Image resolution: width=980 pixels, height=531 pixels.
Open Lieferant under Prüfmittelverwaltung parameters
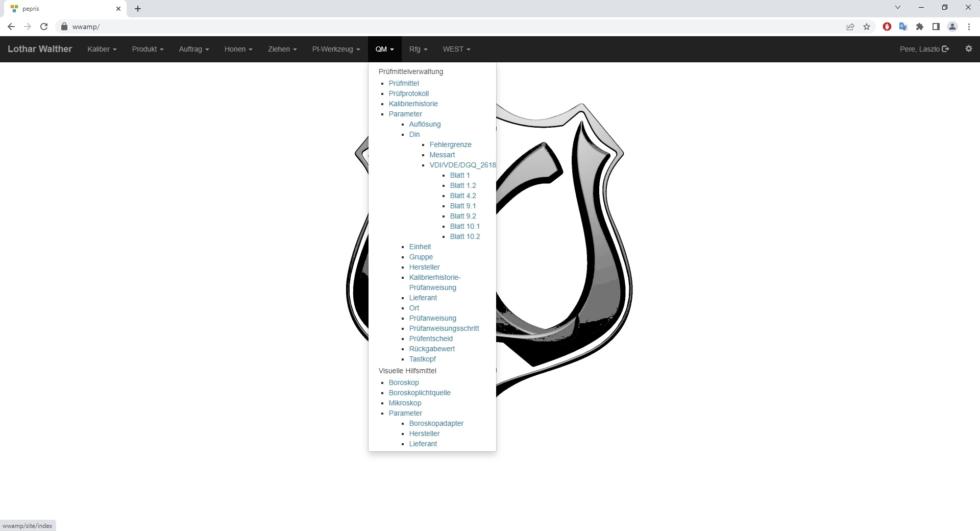coord(423,298)
